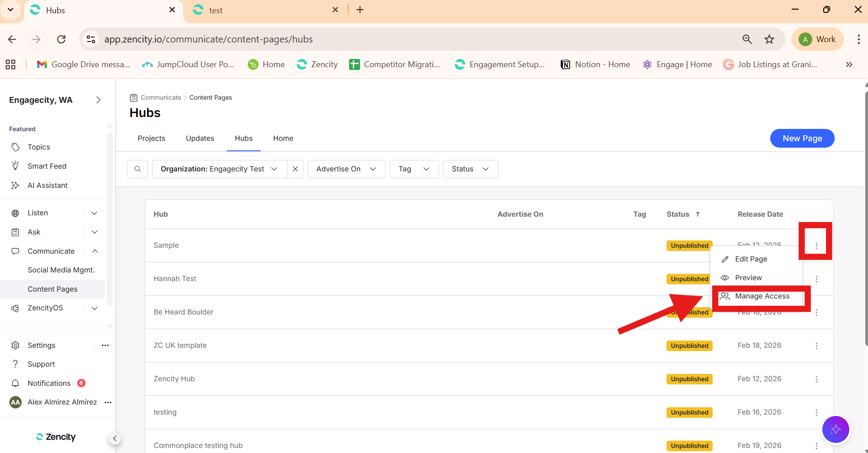Click the Notifications bell in sidebar
This screenshot has width=868, height=453.
tap(16, 383)
